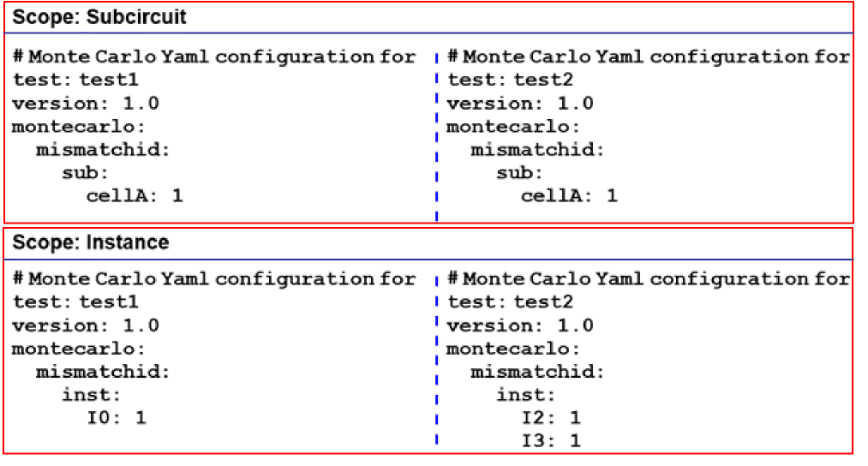The height and width of the screenshot is (466, 868).
Task: Click the 'Scope: Subcircuit' heading
Action: [x=99, y=17]
